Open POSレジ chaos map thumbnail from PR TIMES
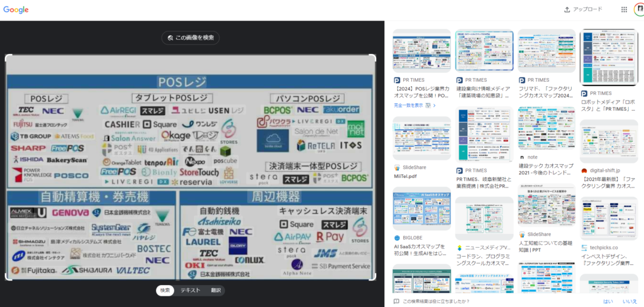The width and height of the screenshot is (644, 307). (x=422, y=51)
